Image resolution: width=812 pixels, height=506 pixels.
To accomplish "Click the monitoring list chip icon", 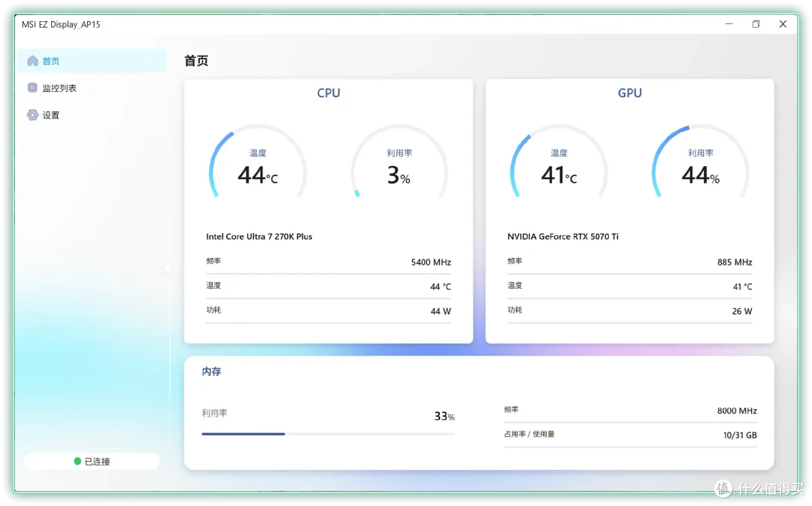I will [x=32, y=88].
